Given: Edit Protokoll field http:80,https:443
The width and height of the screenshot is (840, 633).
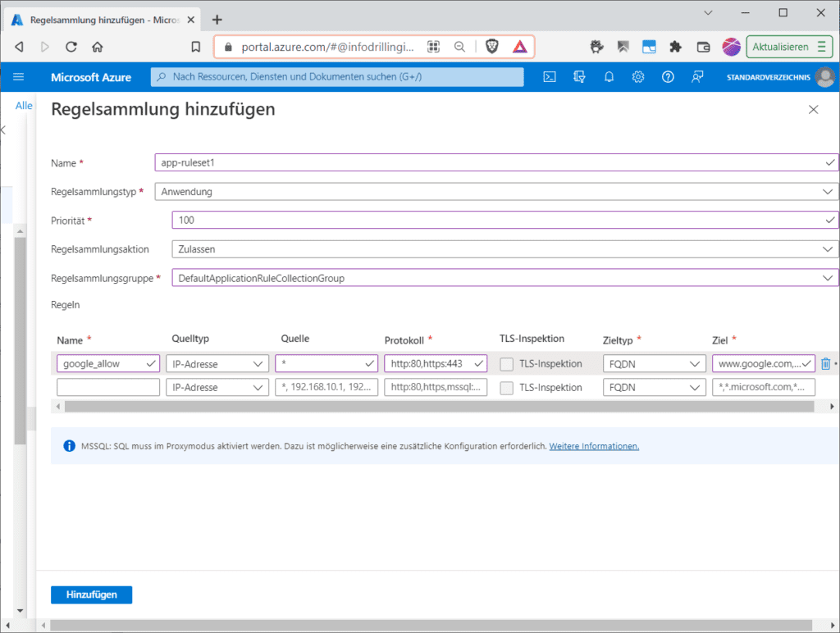Looking at the screenshot, I should (x=436, y=363).
